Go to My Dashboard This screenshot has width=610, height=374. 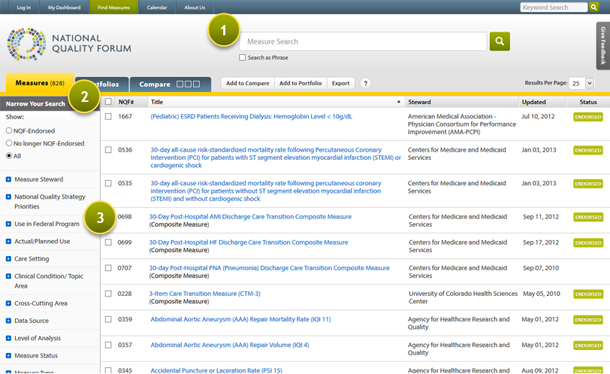[x=64, y=7]
